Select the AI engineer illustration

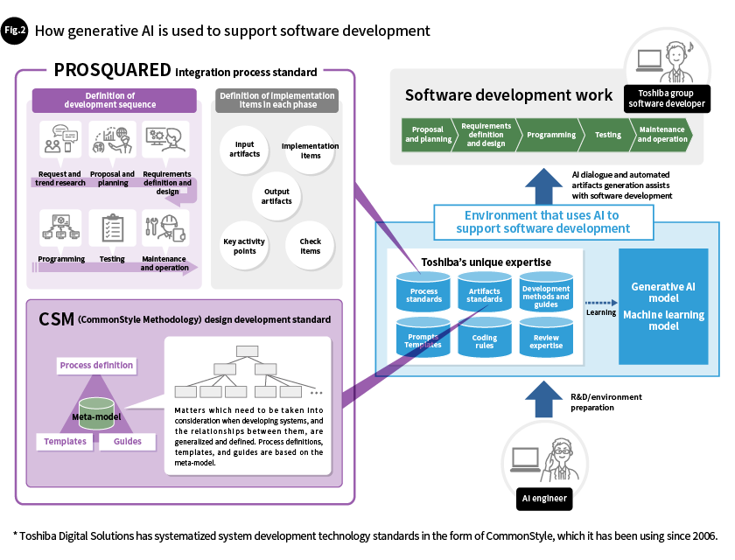(544, 459)
